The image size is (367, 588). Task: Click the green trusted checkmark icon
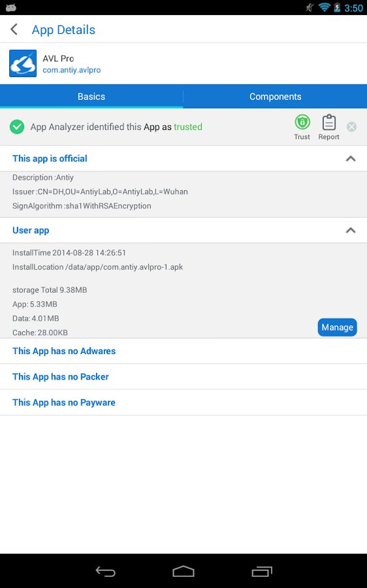click(17, 127)
